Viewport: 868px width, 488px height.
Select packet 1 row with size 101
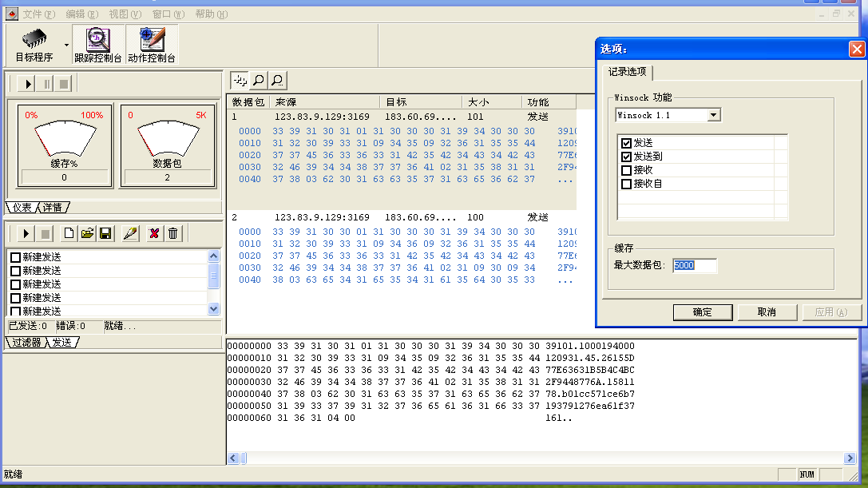(x=402, y=117)
